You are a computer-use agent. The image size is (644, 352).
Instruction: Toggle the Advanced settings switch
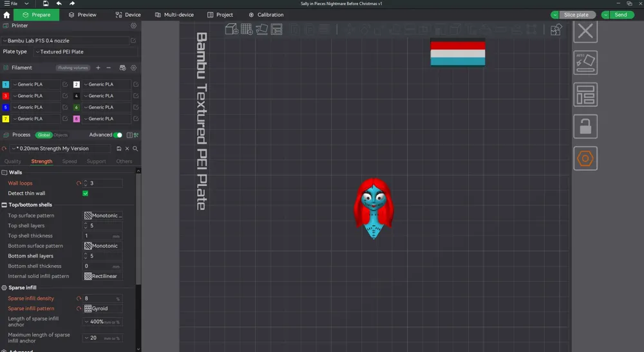[x=118, y=135]
